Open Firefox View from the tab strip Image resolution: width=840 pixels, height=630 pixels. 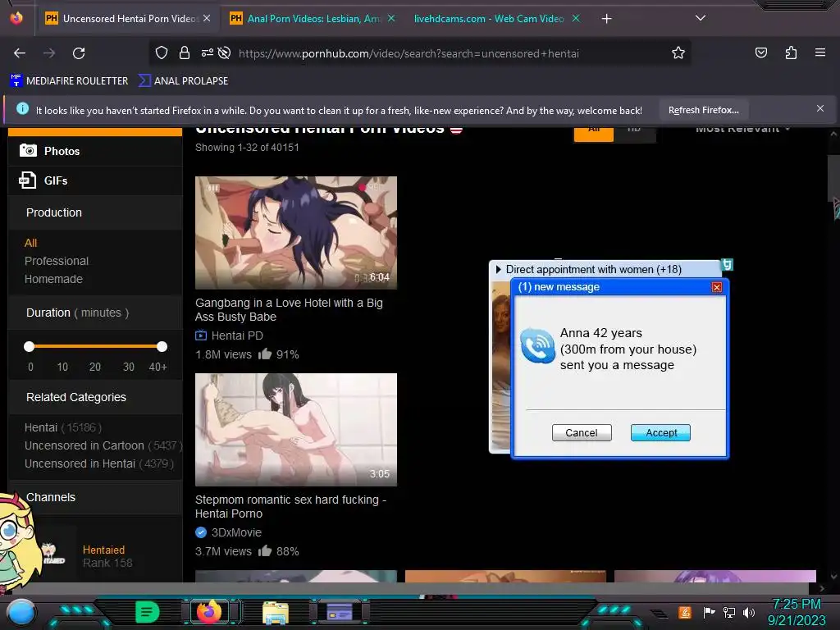[x=16, y=18]
